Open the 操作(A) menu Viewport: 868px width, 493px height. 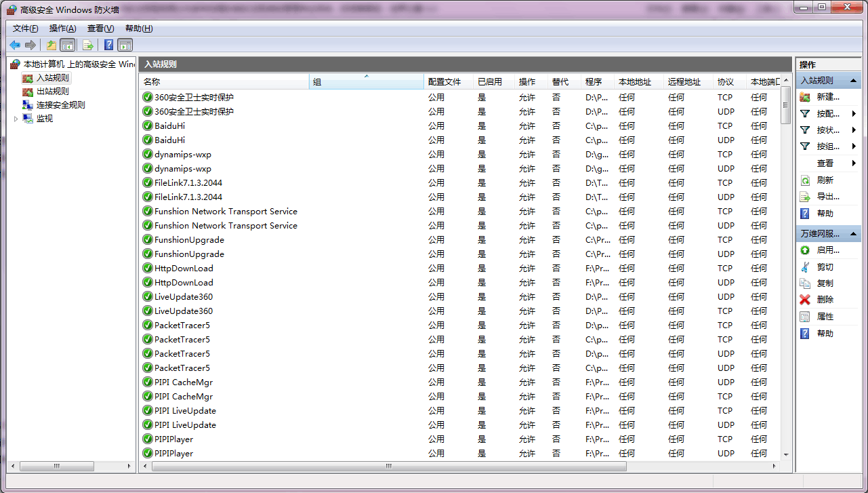click(x=62, y=28)
